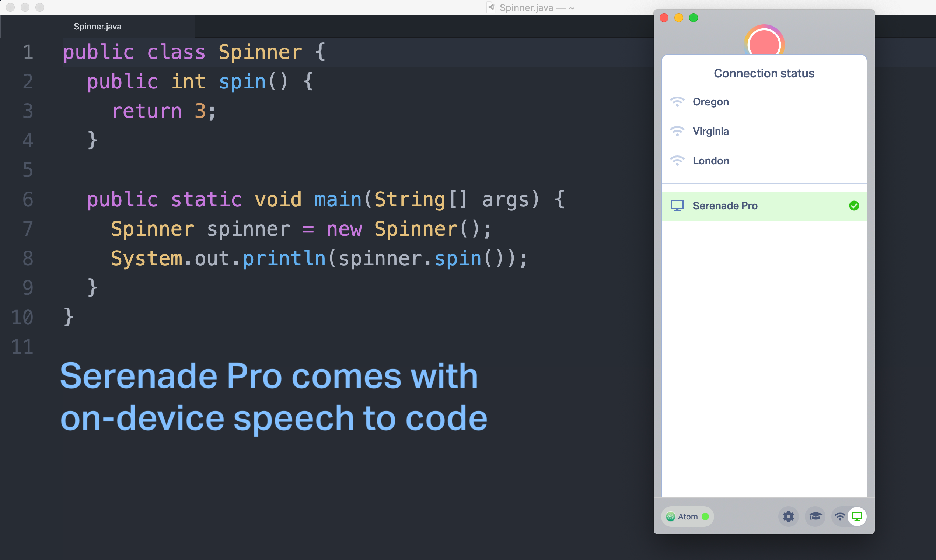This screenshot has width=936, height=560.
Task: Click Virginia's wifi signal icon
Action: click(677, 131)
